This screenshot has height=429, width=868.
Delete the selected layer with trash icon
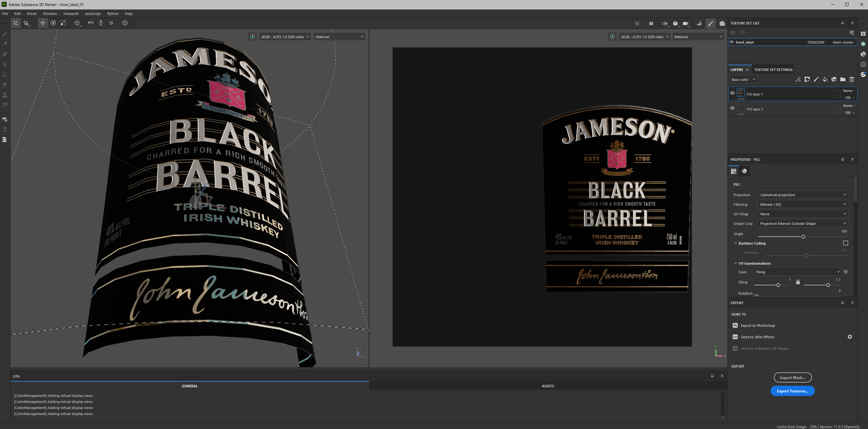pyautogui.click(x=852, y=80)
